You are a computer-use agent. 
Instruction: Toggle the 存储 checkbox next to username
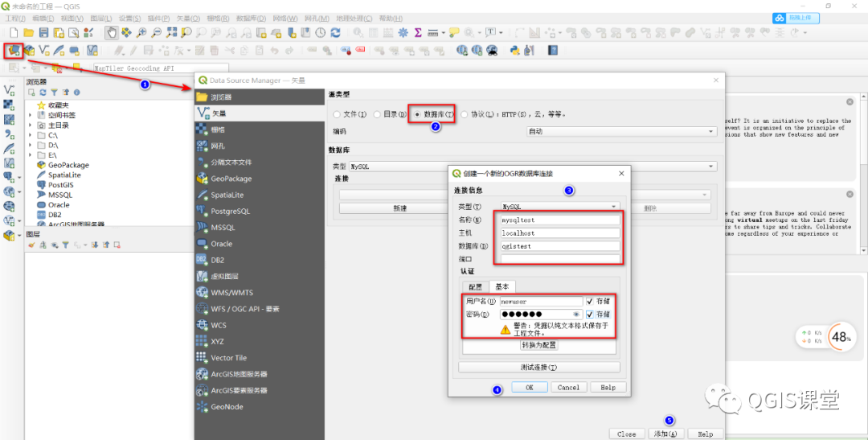590,302
